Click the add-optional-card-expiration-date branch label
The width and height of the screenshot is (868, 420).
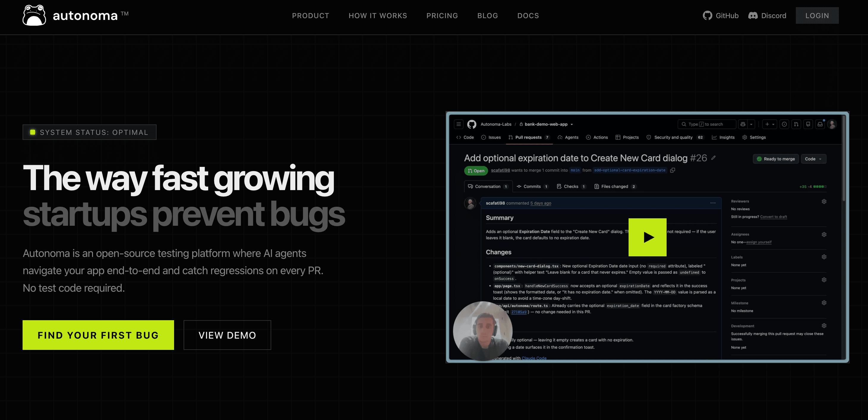tap(630, 170)
